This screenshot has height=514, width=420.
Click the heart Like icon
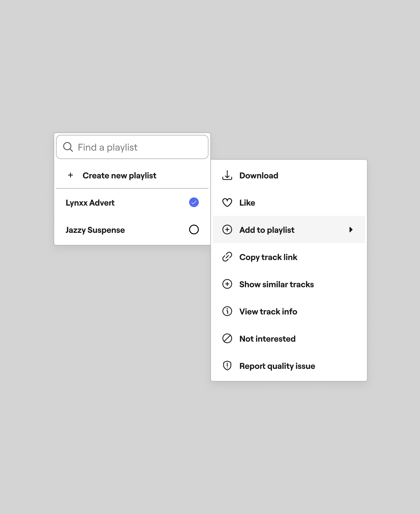pos(227,203)
